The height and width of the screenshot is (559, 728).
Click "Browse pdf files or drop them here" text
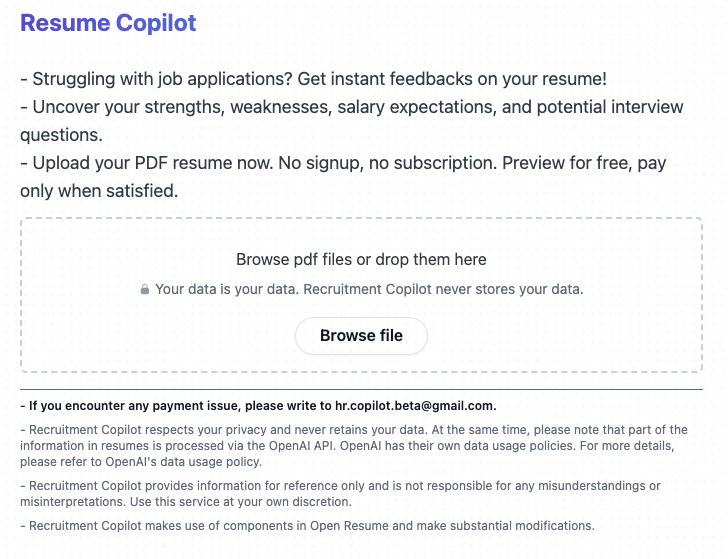(361, 260)
